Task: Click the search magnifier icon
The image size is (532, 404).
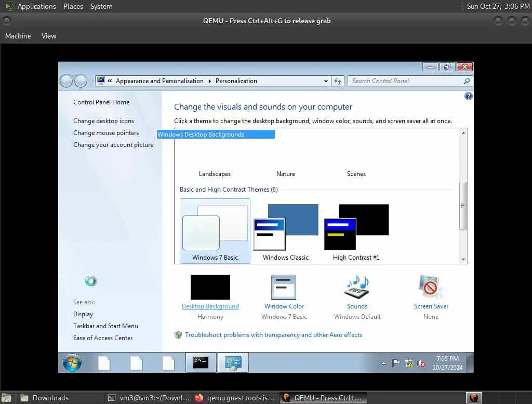Action: pyautogui.click(x=467, y=81)
